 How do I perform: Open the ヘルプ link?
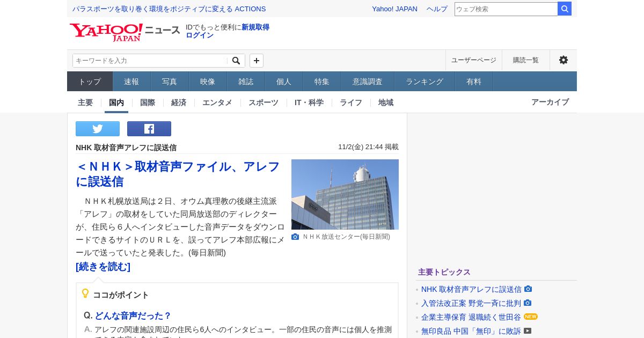pos(437,9)
